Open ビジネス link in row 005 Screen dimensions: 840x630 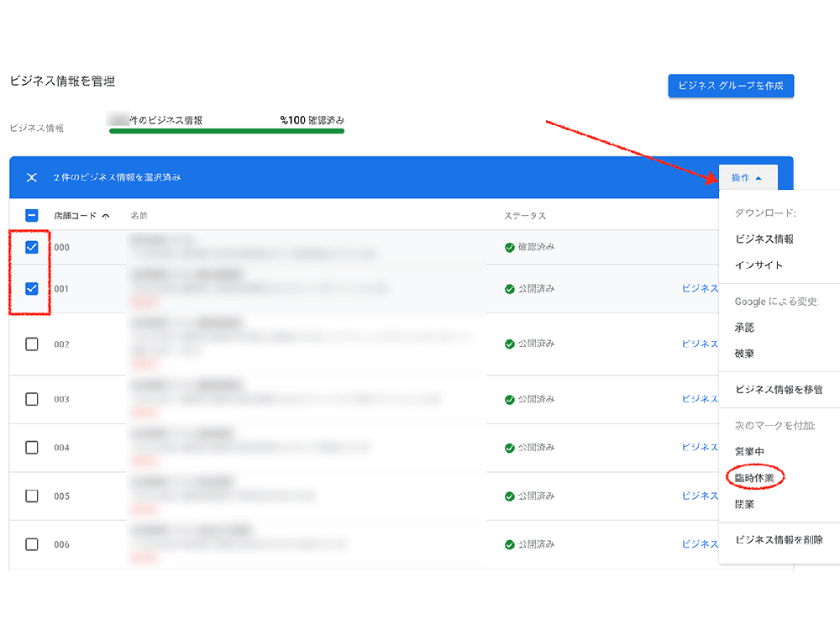[700, 496]
